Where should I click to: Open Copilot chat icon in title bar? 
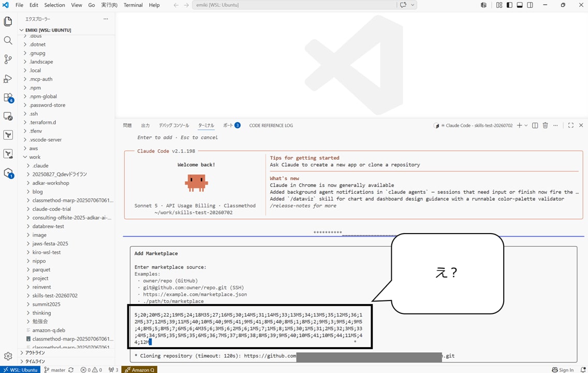click(x=403, y=5)
